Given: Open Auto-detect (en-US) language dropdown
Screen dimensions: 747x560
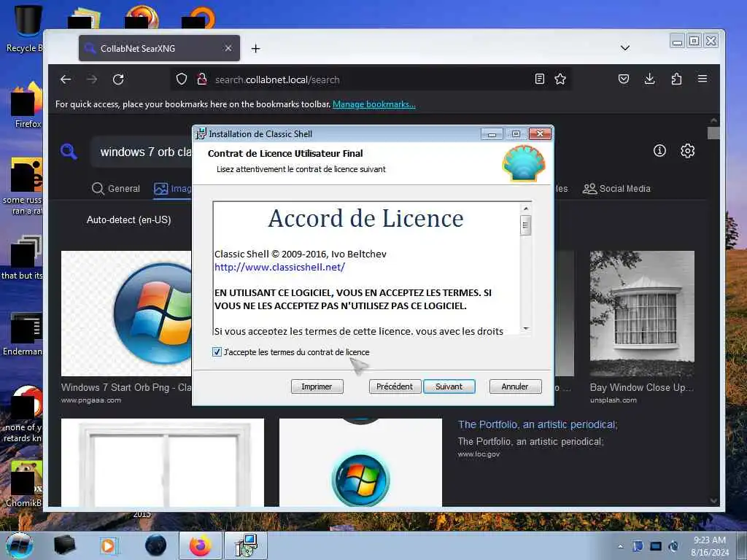Looking at the screenshot, I should (x=128, y=220).
